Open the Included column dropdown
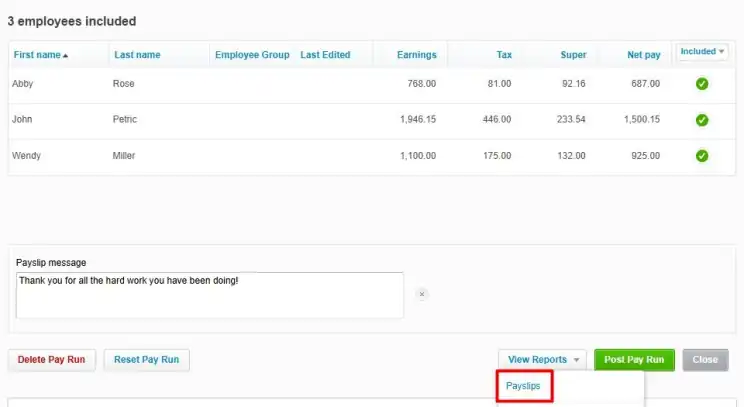Viewport: 744px width, 407px height. (x=701, y=52)
